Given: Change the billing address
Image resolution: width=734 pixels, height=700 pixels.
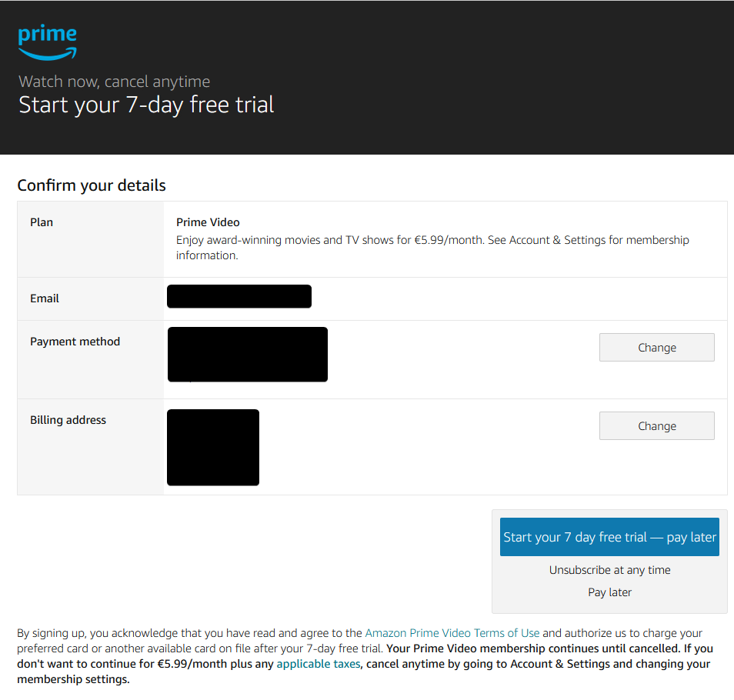Looking at the screenshot, I should 657,426.
